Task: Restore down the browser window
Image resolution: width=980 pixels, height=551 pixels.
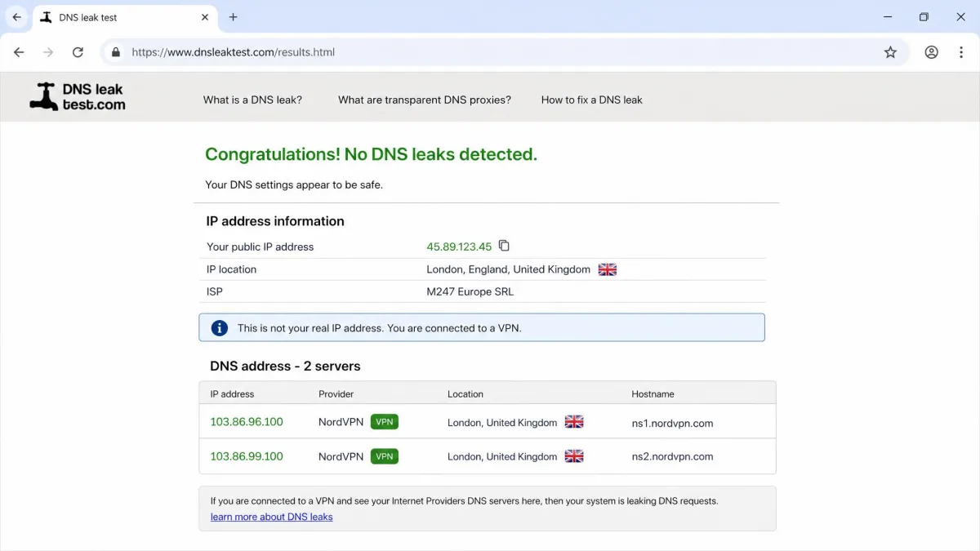Action: [x=924, y=17]
